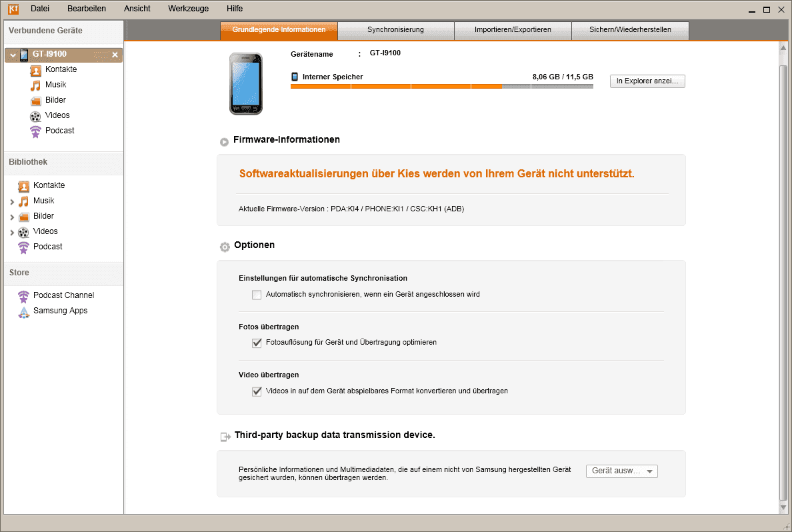Click Podcast Channel icon in Store

pyautogui.click(x=24, y=296)
